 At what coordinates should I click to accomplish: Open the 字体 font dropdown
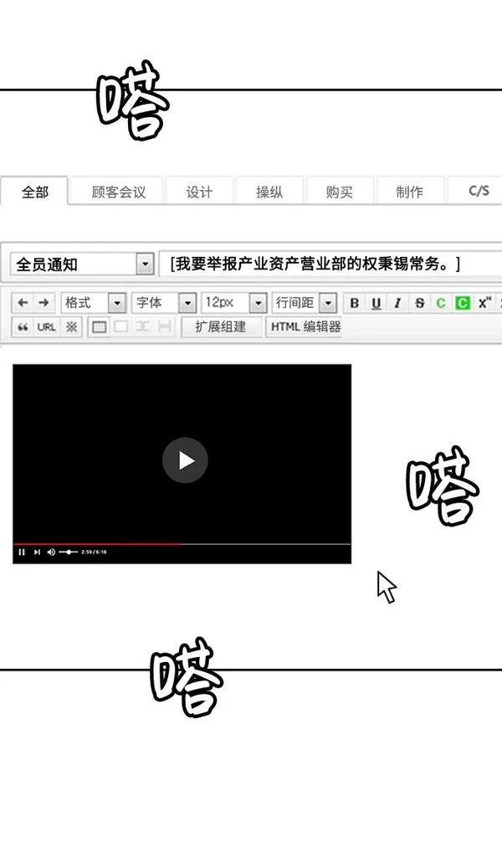[164, 303]
